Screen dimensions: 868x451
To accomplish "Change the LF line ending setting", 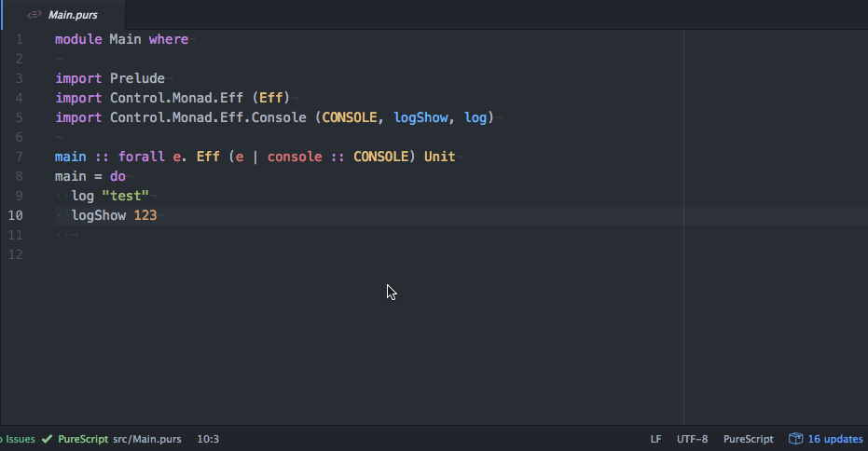I will pyautogui.click(x=655, y=439).
